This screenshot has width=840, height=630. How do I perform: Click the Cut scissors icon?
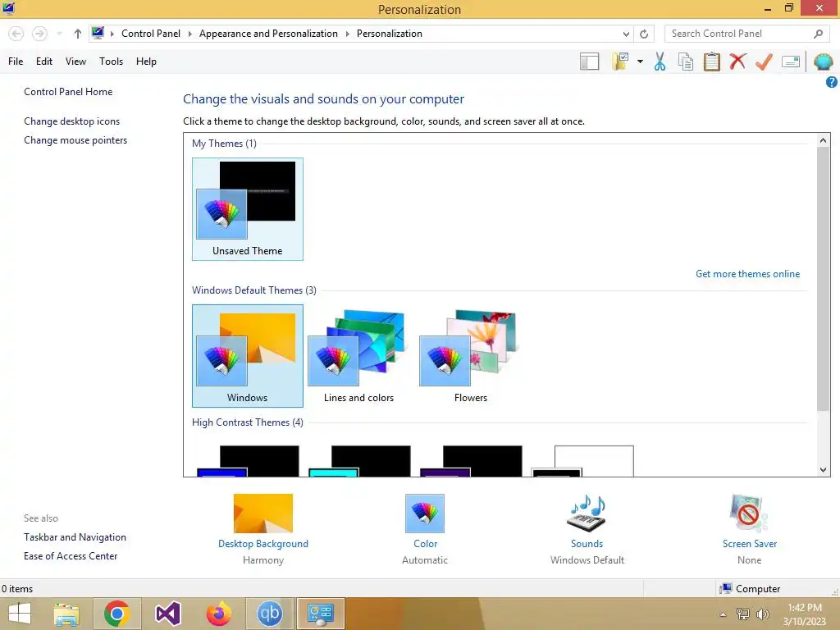point(660,62)
